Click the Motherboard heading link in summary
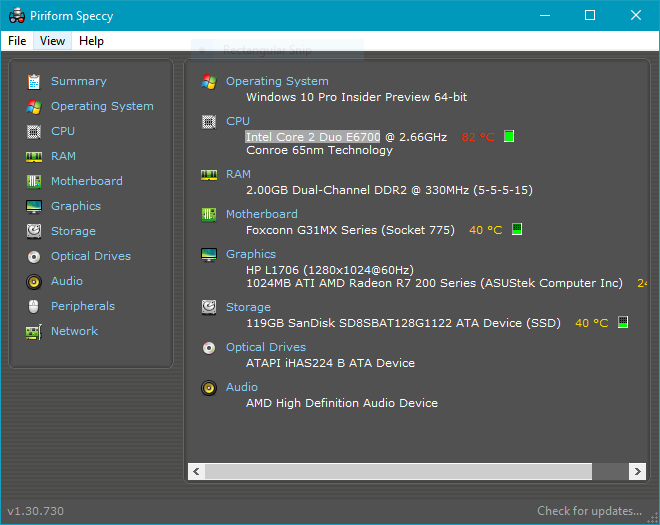The image size is (660, 525). click(262, 214)
